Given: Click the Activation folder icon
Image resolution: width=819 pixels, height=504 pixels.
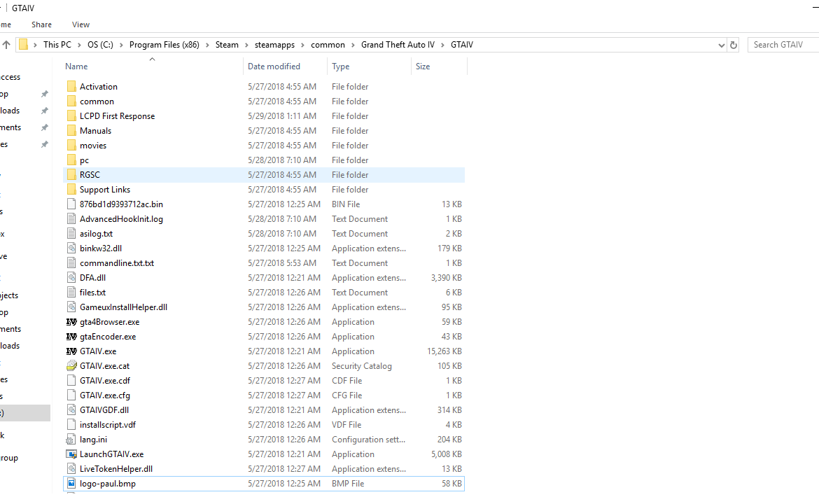Looking at the screenshot, I should (x=71, y=87).
